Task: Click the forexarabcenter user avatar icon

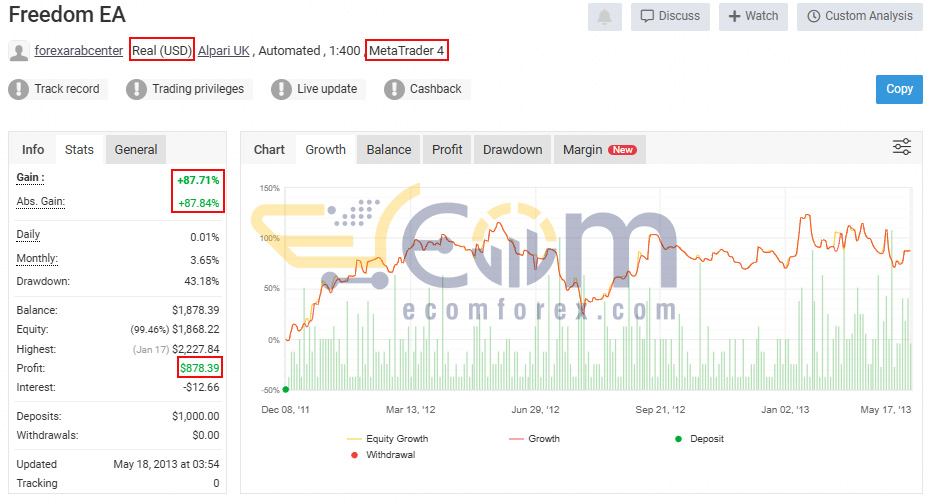Action: tap(19, 51)
